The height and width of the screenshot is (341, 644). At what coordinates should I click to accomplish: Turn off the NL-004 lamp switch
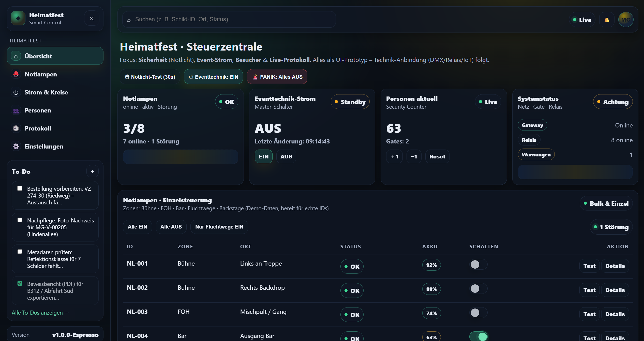478,336
